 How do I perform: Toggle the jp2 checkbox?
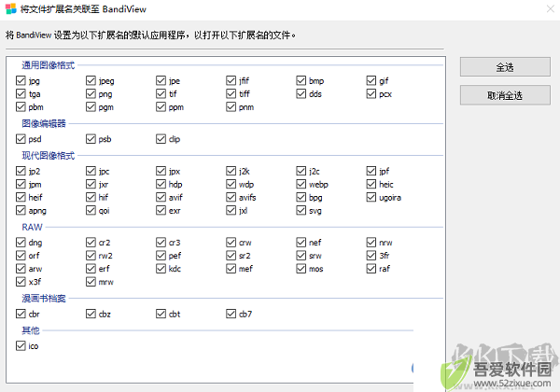tap(21, 171)
